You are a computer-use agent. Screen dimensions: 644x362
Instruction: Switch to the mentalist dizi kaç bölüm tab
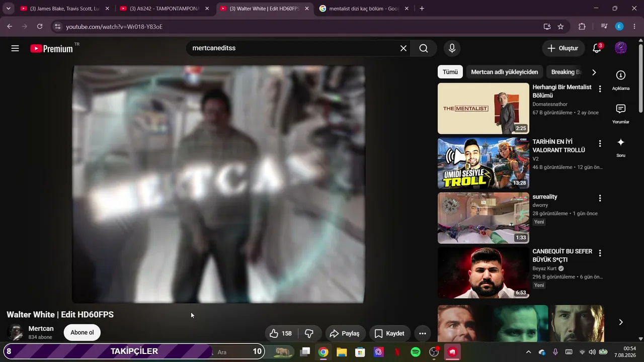click(x=364, y=9)
